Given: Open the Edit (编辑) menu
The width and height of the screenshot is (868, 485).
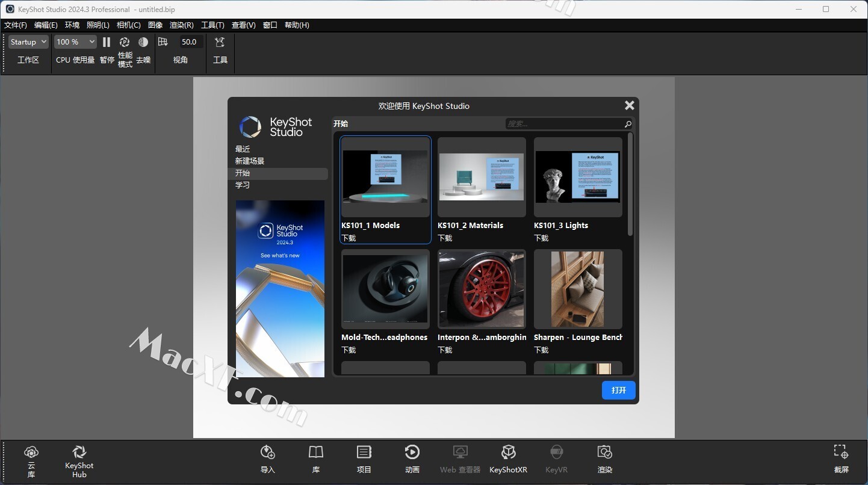Looking at the screenshot, I should 46,25.
